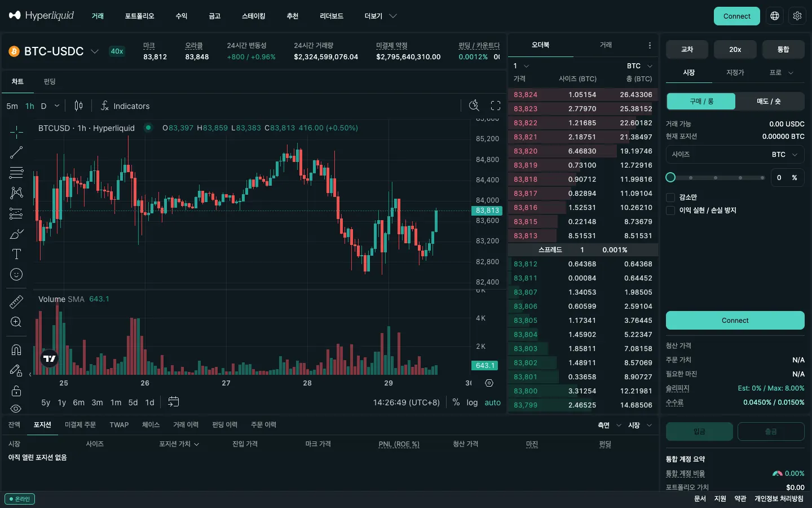Expand the 더보기 menu
812x508 pixels.
coord(381,16)
